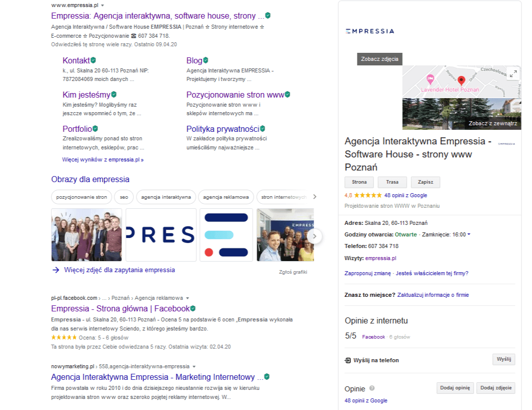This screenshot has width=532, height=410.
Task: Open the Kontakt sitelink
Action: (x=76, y=60)
